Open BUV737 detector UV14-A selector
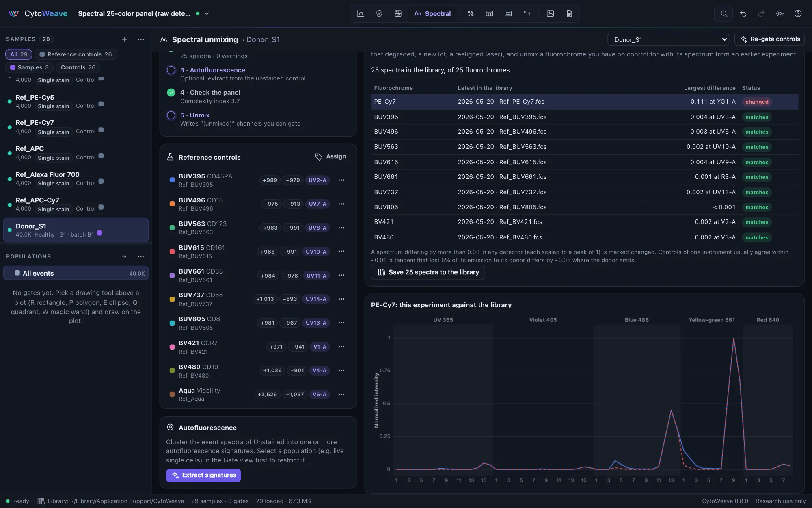Screen dimensions: 812x508 [316, 299]
